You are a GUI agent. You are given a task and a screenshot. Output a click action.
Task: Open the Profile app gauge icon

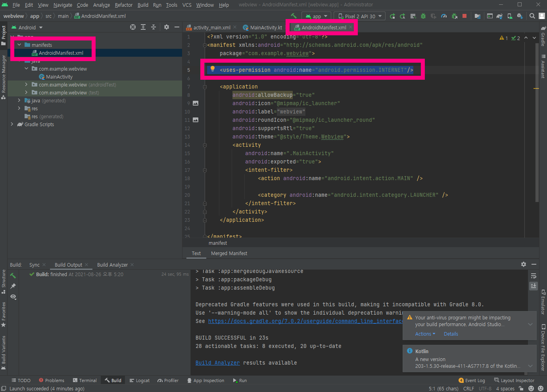[x=444, y=16]
